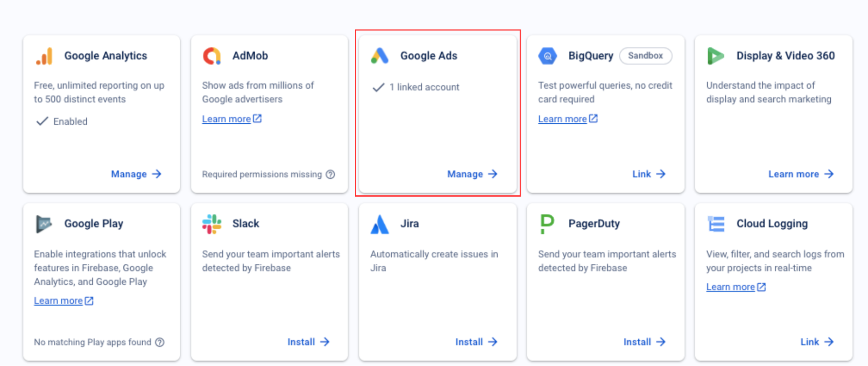Install the PagerDuty integration
Image resolution: width=868 pixels, height=366 pixels.
click(644, 342)
